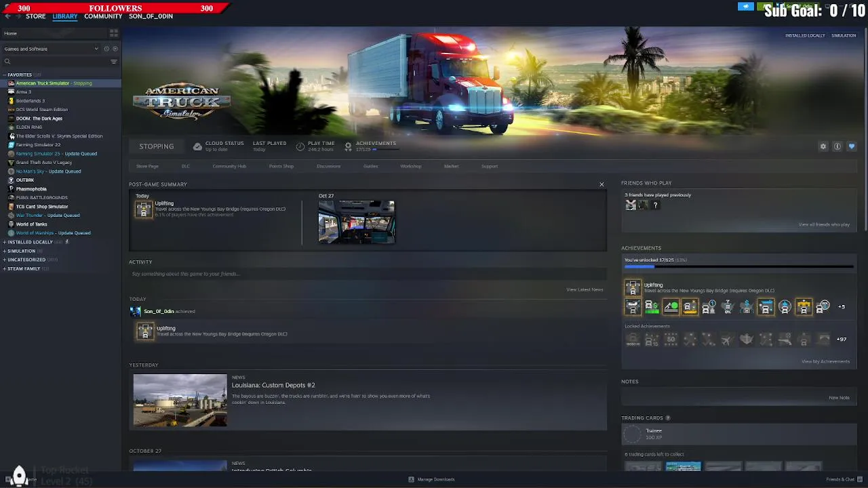
Task: Select World of Warships entry
Action: pyautogui.click(x=53, y=233)
